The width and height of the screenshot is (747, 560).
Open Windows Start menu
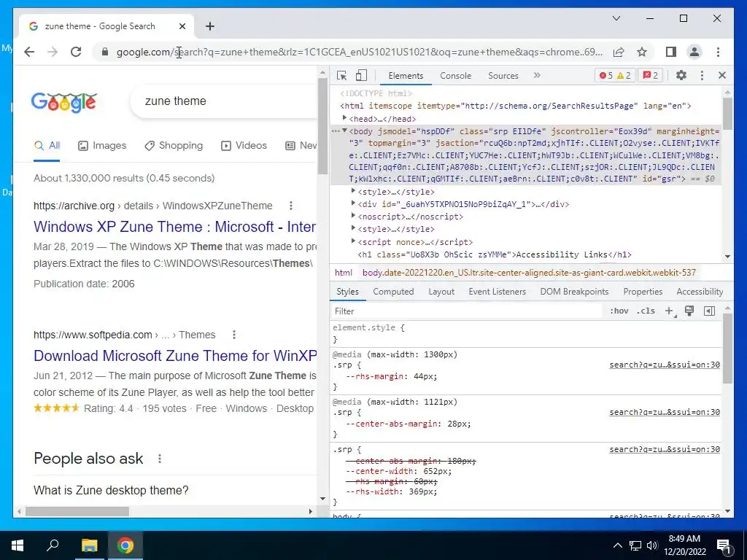click(18, 545)
